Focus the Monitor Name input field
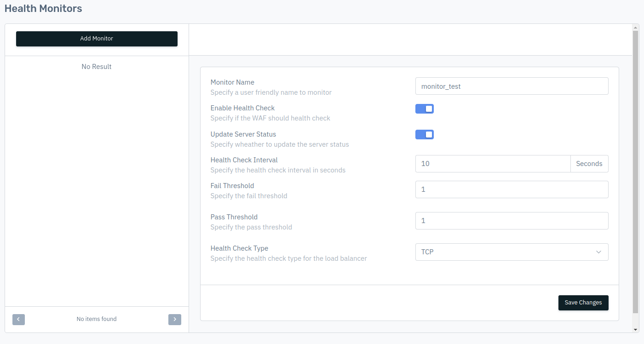The height and width of the screenshot is (344, 644). click(512, 86)
